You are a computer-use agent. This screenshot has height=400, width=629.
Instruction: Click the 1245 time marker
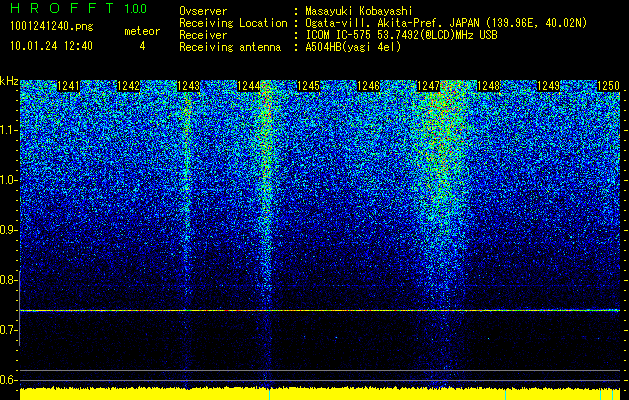tap(308, 86)
